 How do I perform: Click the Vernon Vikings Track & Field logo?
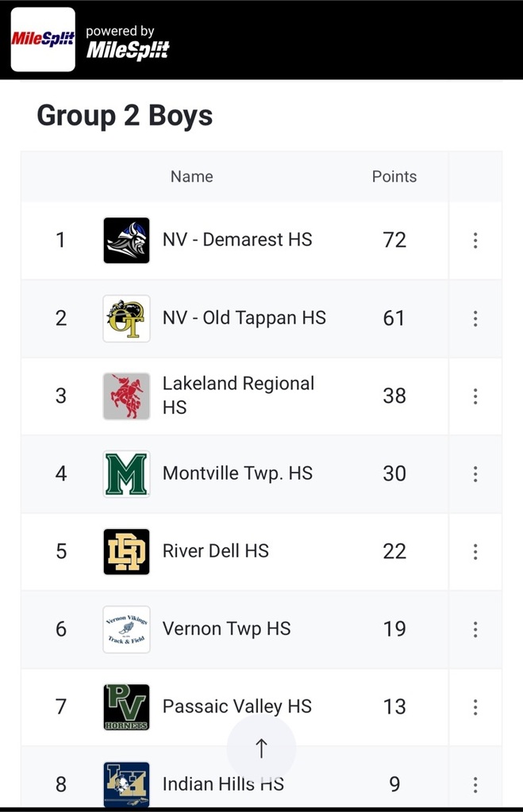point(126,629)
